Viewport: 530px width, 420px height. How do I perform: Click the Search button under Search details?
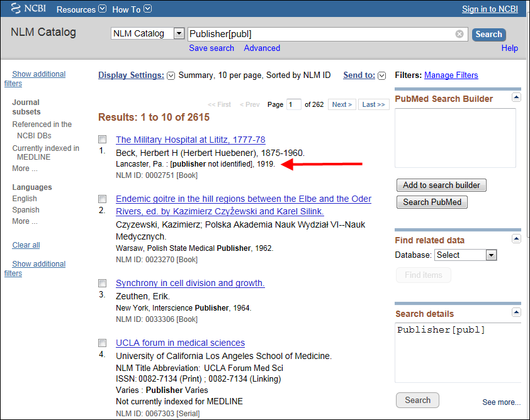point(417,400)
